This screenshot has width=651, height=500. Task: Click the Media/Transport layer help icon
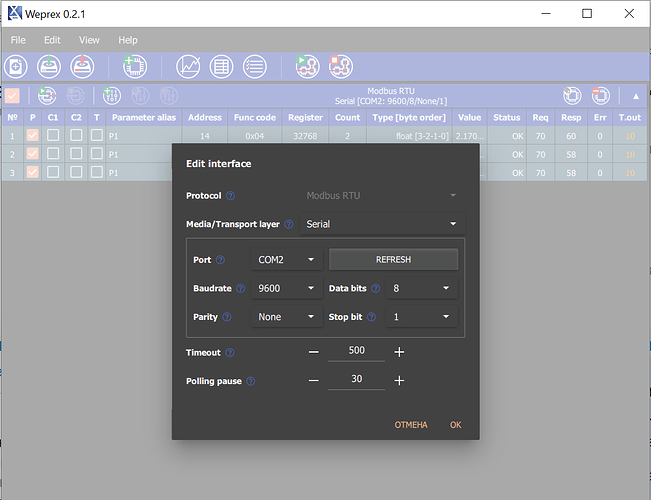(x=289, y=224)
